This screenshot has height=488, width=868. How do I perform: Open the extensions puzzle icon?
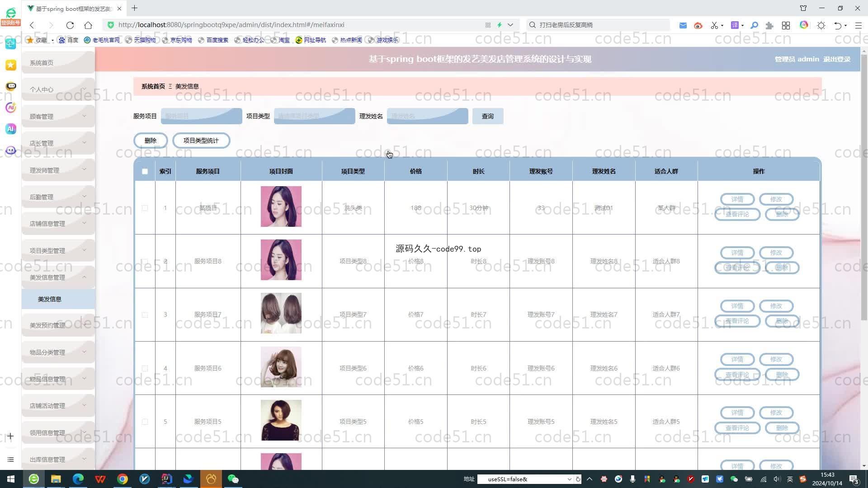pos(769,25)
